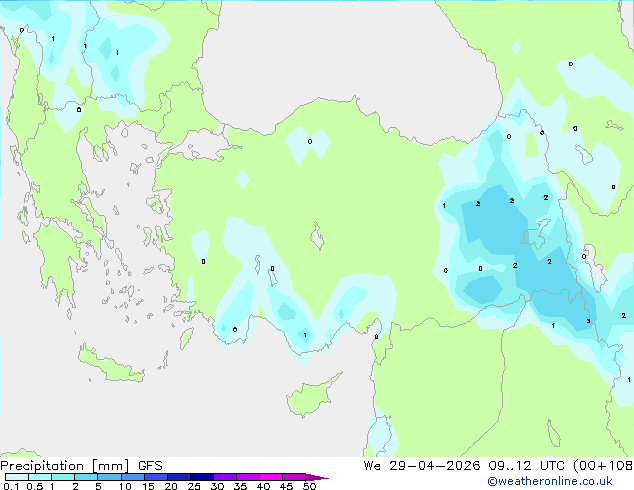Image resolution: width=634 pixels, height=490 pixels.
Task: Click the 5–10 mm legend swatch
Action: [109, 477]
